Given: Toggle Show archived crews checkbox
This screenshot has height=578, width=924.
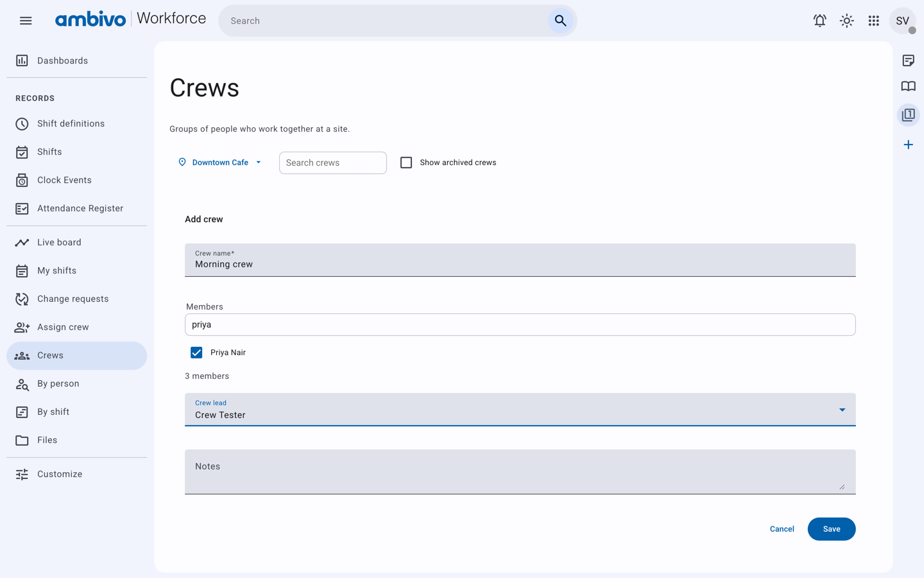Looking at the screenshot, I should [406, 162].
